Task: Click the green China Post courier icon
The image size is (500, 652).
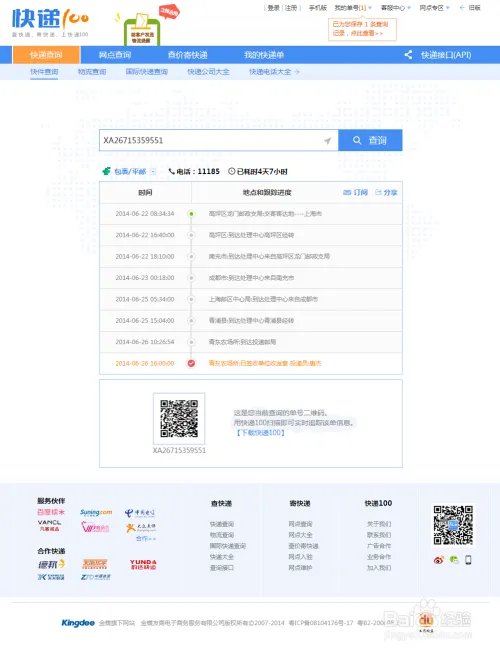Action: coord(106,171)
